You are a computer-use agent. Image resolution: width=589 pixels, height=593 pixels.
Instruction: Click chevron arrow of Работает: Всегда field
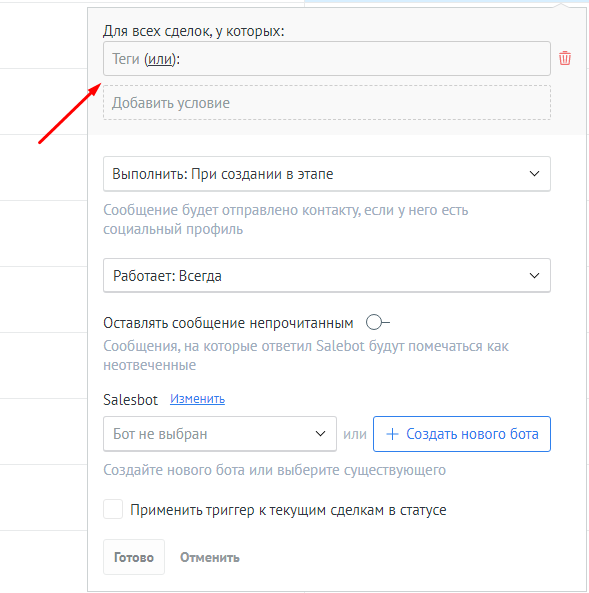[x=534, y=276]
